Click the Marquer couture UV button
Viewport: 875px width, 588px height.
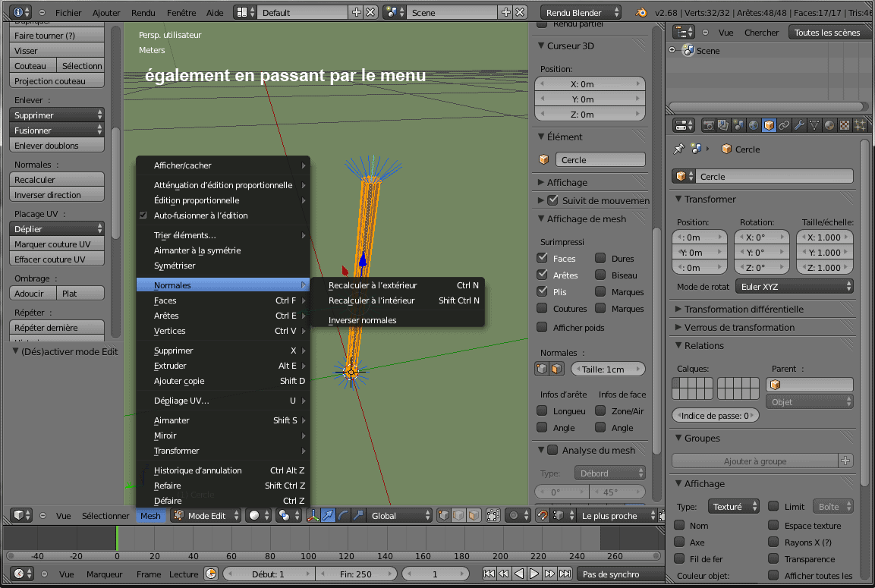click(x=57, y=244)
